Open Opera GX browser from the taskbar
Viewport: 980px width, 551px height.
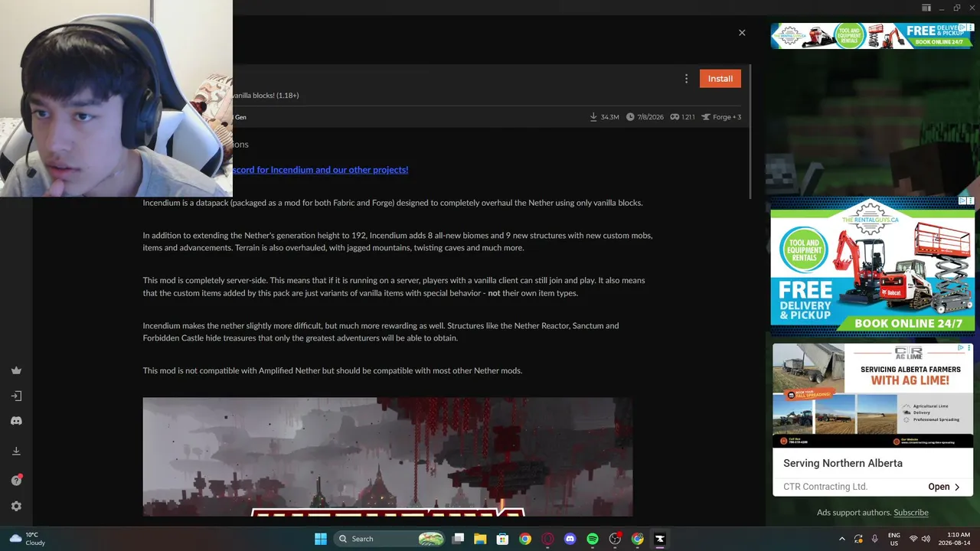(x=547, y=539)
